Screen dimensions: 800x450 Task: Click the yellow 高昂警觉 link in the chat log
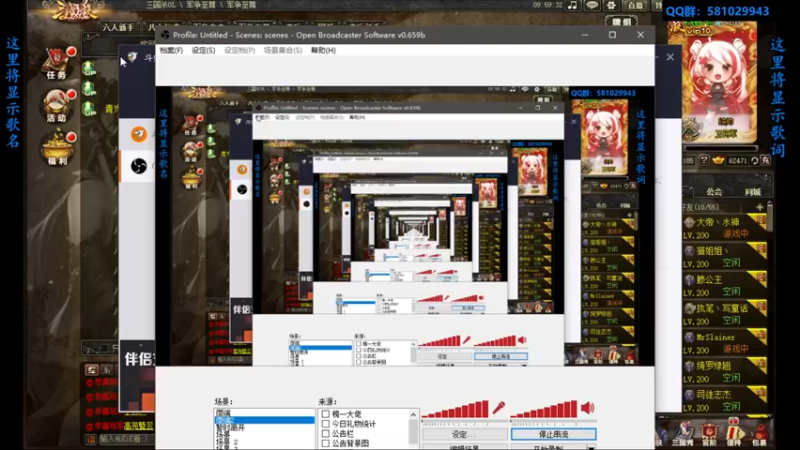coord(138,426)
